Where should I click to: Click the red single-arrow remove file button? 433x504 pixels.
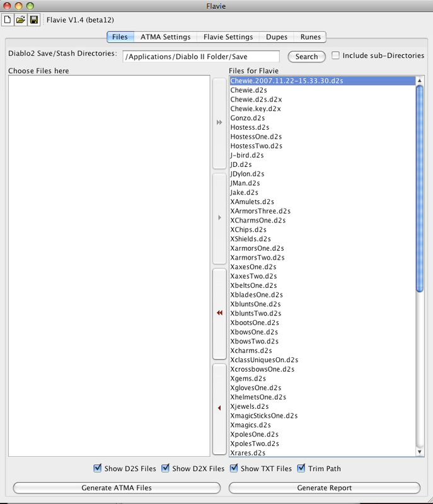point(219,408)
